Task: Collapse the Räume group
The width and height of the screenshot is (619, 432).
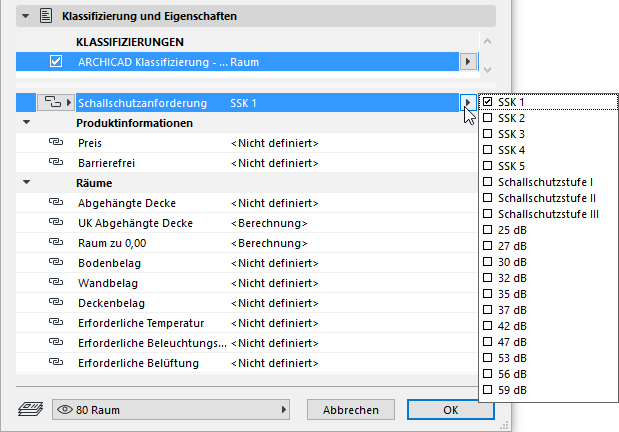Action: [x=27, y=183]
